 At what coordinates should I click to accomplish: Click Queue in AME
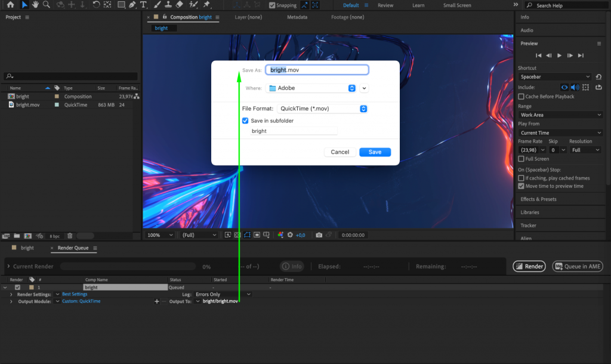coord(577,266)
